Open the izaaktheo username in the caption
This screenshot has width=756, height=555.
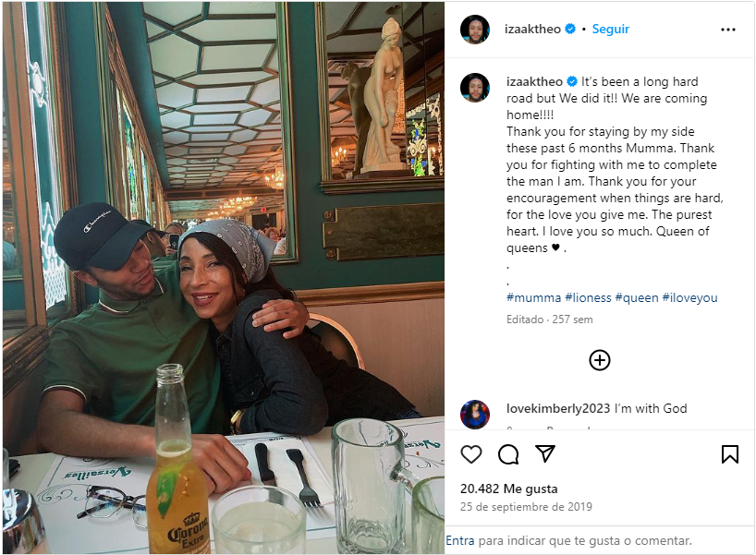pyautogui.click(x=535, y=81)
